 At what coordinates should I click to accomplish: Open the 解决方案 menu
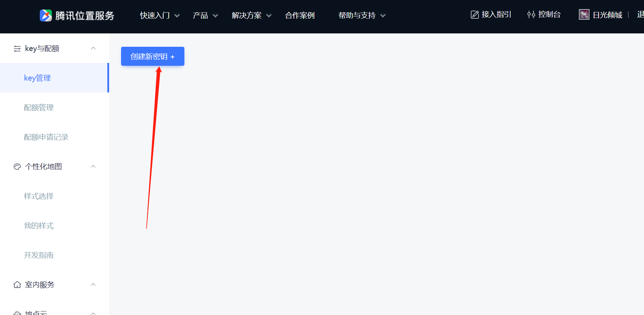click(x=247, y=15)
